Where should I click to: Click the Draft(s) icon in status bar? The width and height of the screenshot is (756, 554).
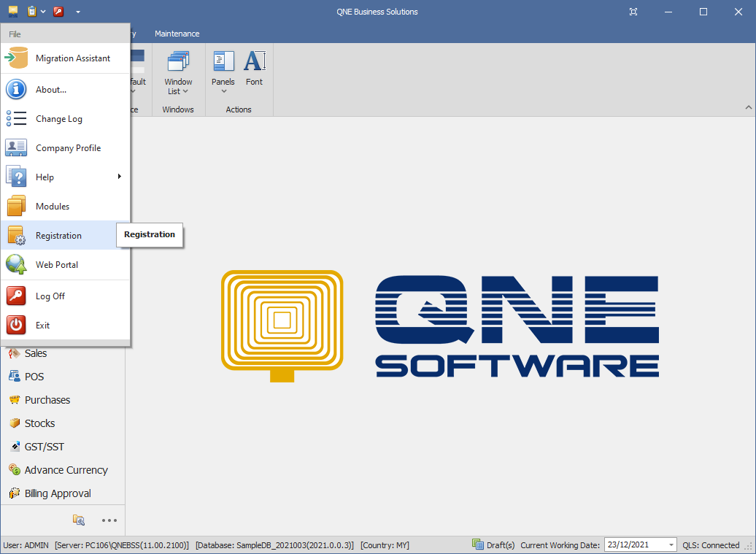click(478, 545)
